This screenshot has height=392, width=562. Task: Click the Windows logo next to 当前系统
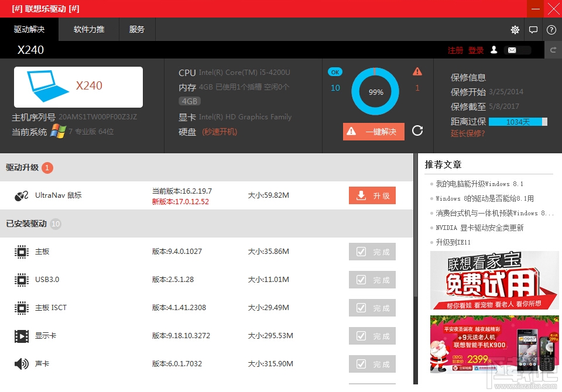[x=58, y=131]
